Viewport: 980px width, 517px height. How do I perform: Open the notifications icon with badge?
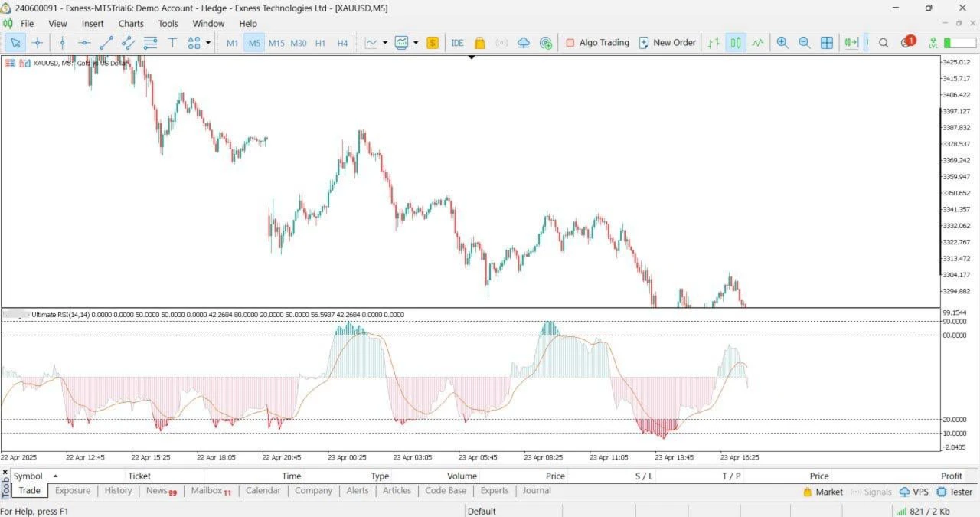908,42
